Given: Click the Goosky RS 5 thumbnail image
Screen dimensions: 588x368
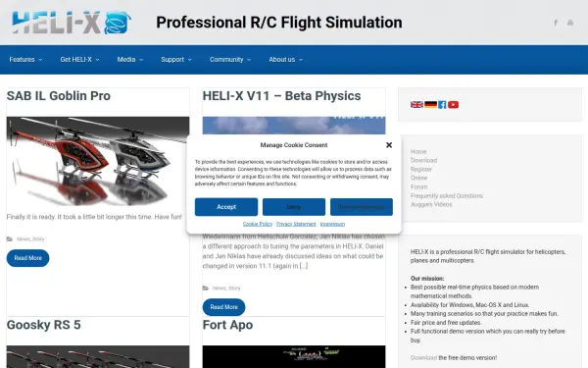Looking at the screenshot, I should (x=98, y=357).
